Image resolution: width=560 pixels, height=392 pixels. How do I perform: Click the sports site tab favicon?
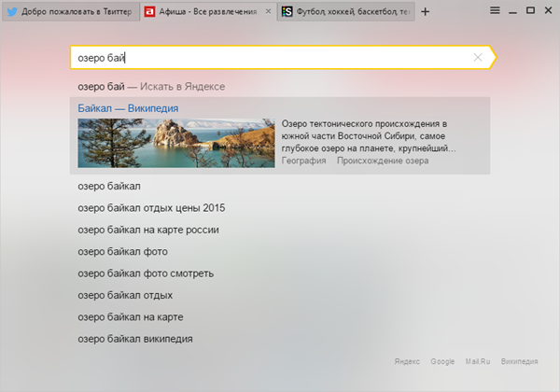[287, 12]
